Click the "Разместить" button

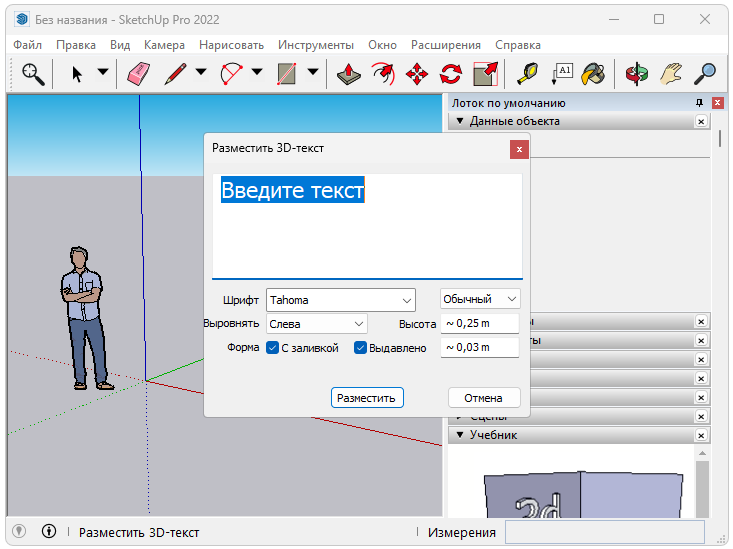point(367,398)
